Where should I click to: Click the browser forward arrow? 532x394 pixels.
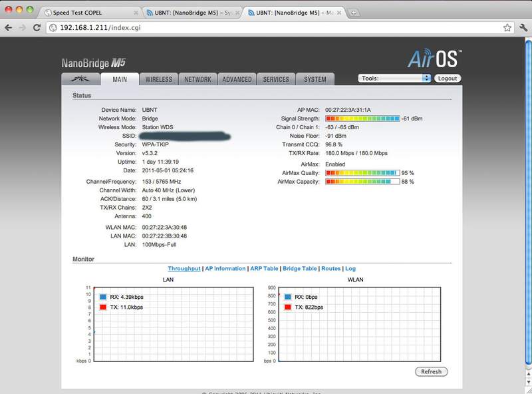click(x=23, y=28)
